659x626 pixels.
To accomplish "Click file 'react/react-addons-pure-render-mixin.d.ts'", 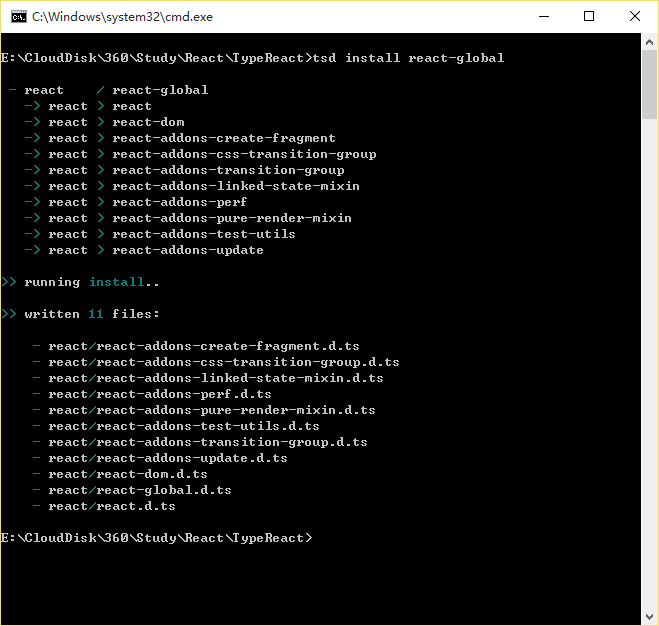I will pyautogui.click(x=212, y=410).
